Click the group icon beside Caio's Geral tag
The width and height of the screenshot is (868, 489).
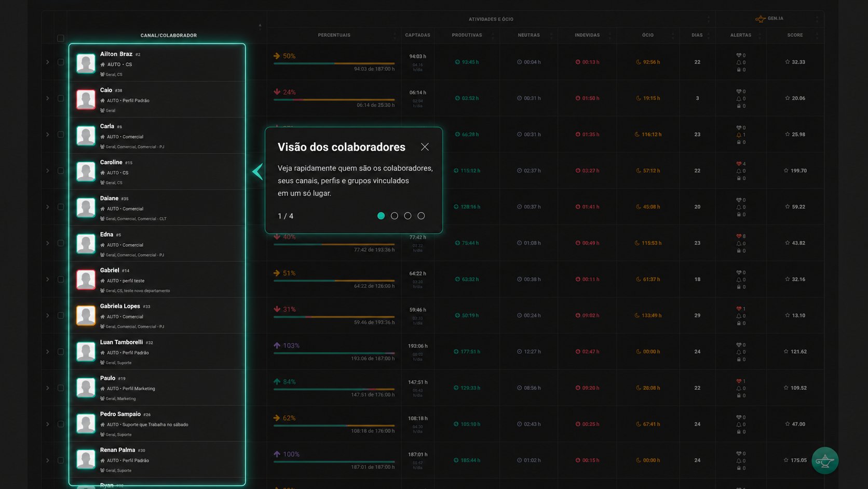[x=102, y=111]
